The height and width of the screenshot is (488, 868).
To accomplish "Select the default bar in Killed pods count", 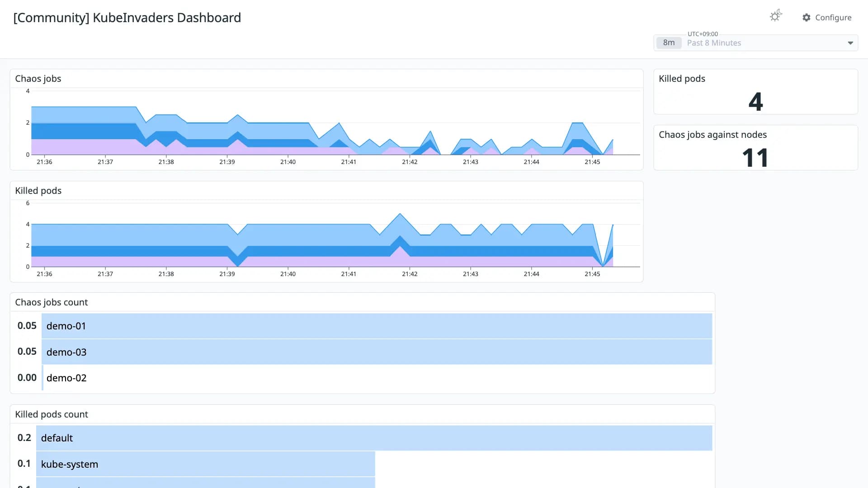I will pos(374,438).
